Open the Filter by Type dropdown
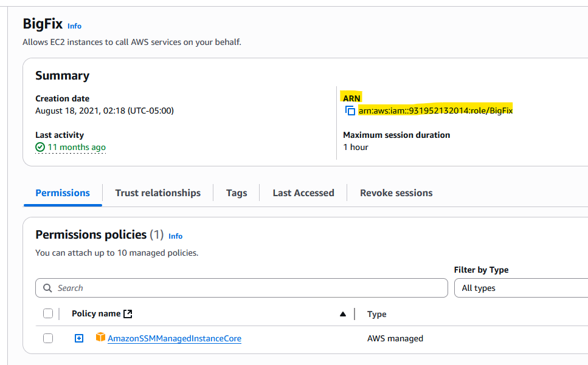Viewport: 588px width, 365px height. click(521, 288)
